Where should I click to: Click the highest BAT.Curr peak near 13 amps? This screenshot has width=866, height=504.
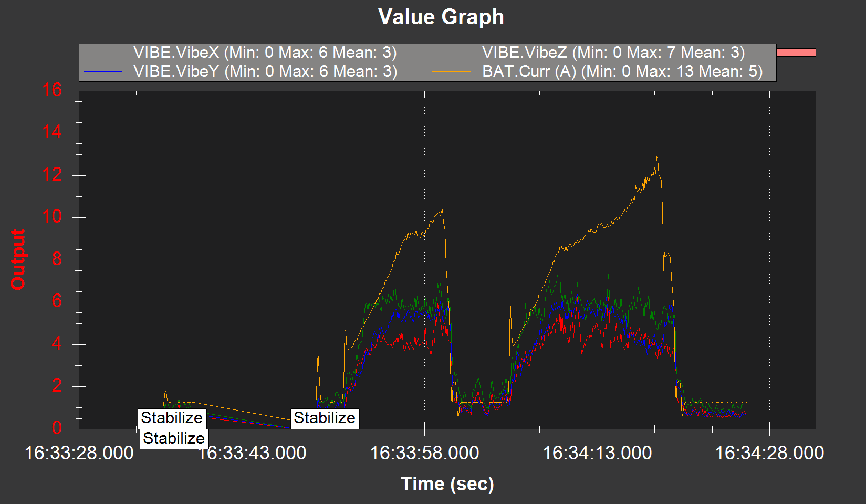tap(656, 157)
